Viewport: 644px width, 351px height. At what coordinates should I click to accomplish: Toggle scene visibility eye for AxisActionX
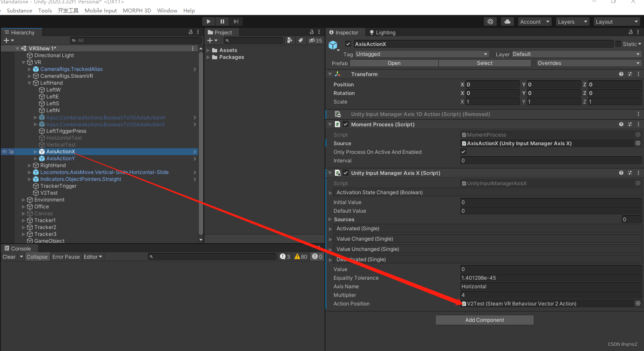point(4,152)
